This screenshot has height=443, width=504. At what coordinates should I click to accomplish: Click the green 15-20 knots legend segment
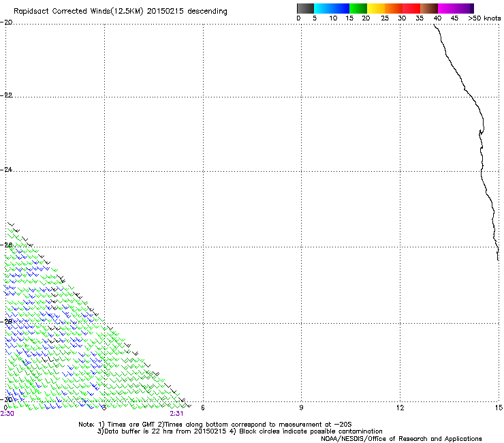point(358,8)
